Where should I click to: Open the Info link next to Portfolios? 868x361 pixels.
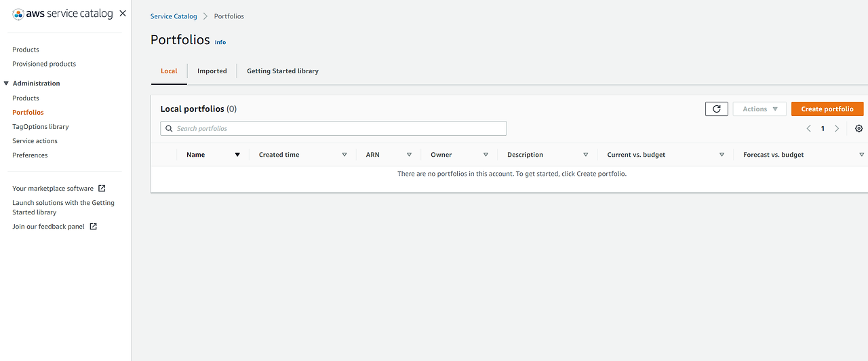(220, 42)
